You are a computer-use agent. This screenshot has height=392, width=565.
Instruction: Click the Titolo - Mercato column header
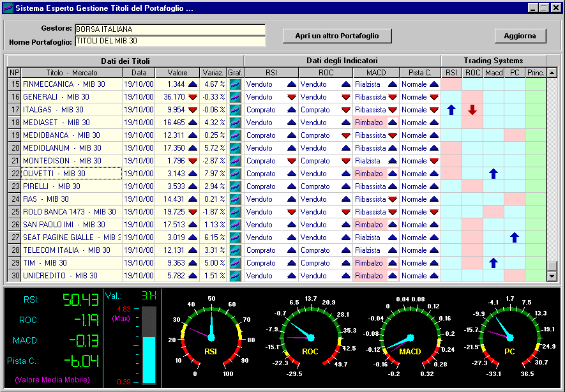point(72,73)
